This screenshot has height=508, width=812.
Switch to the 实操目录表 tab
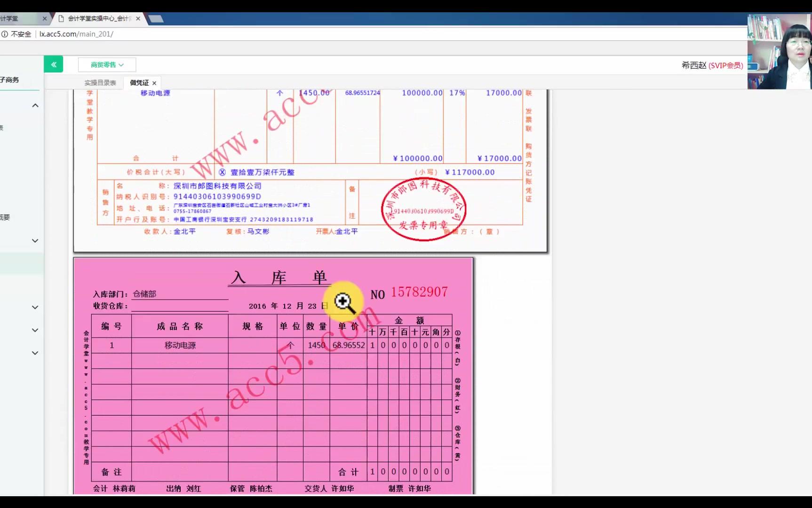click(x=100, y=83)
